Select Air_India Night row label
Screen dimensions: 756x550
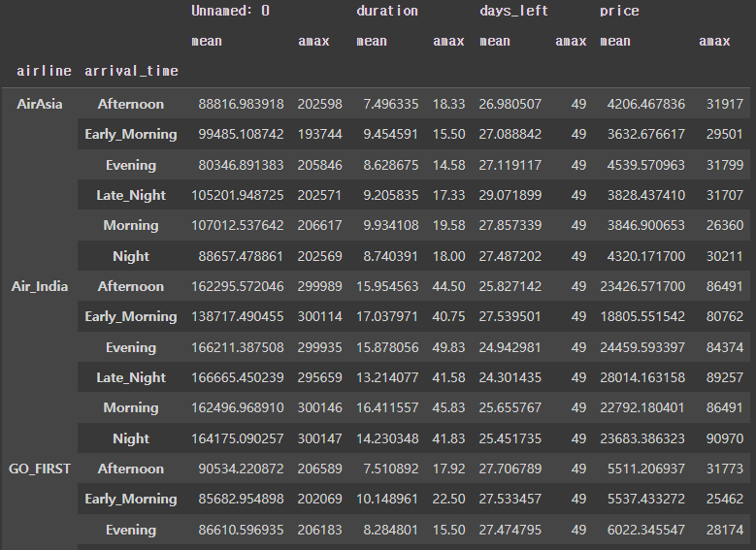[x=131, y=438]
